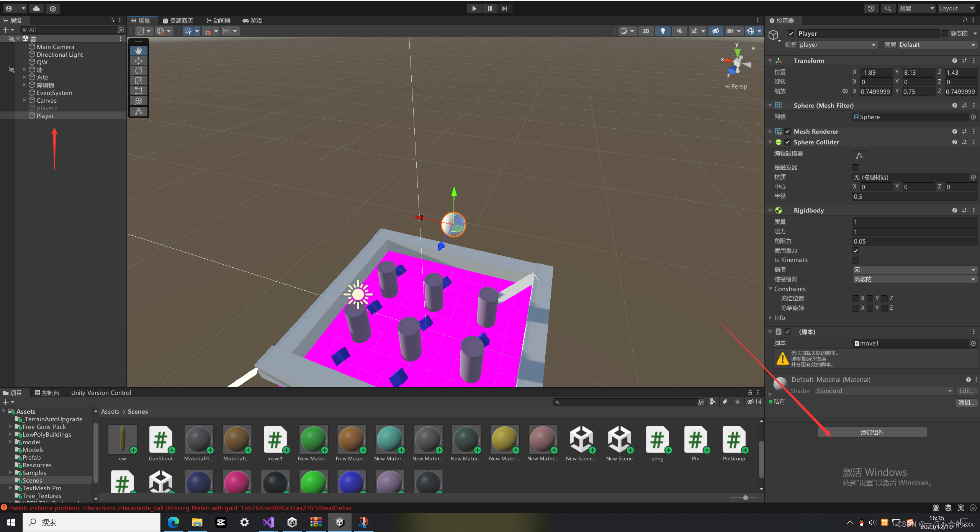Select the Rect transform tool

coord(139,91)
